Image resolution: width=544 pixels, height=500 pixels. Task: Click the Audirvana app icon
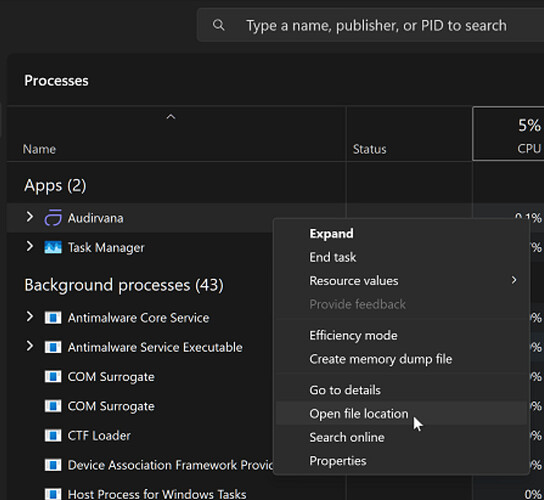coord(53,218)
